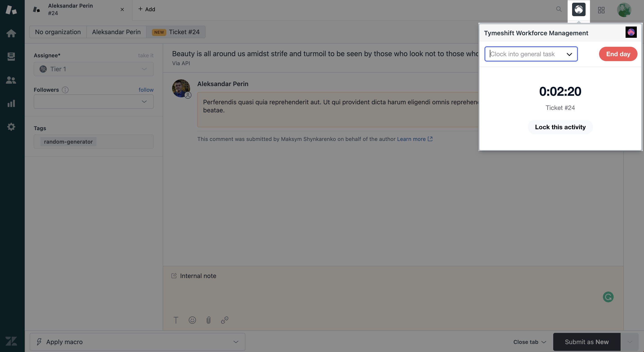Open the Customers sidebar icon

11,80
